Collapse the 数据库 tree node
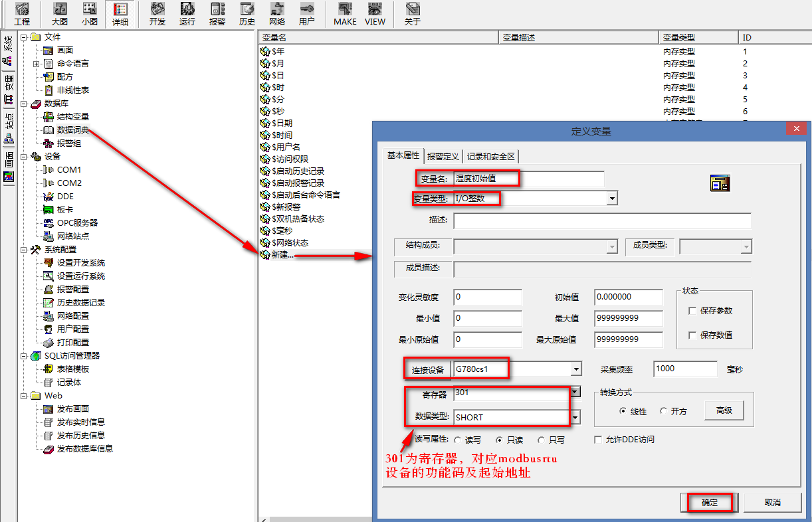 pyautogui.click(x=24, y=104)
